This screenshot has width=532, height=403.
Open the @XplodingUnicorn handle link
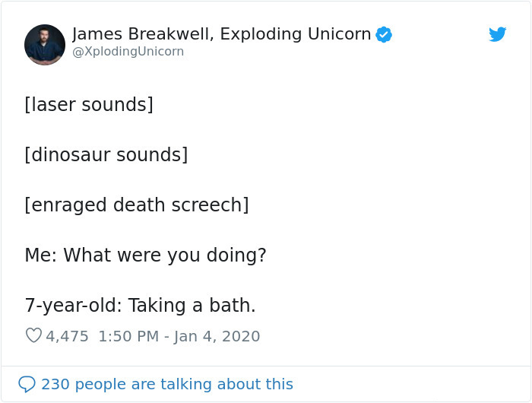click(128, 52)
